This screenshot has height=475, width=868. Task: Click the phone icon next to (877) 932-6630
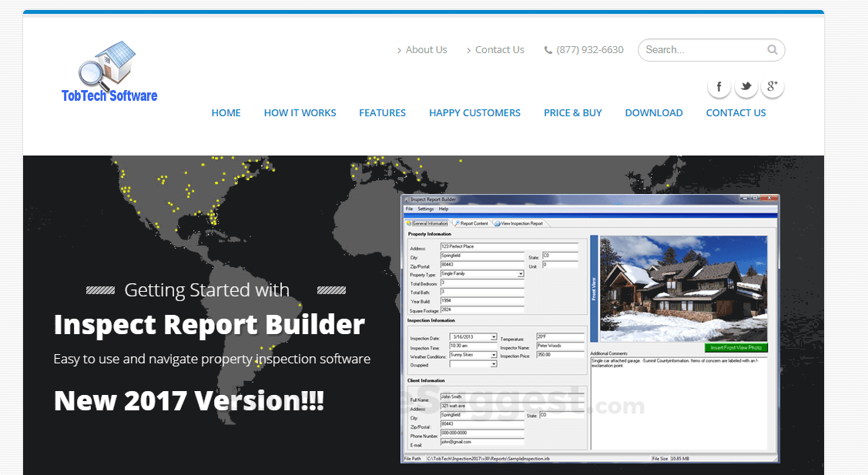pyautogui.click(x=548, y=49)
